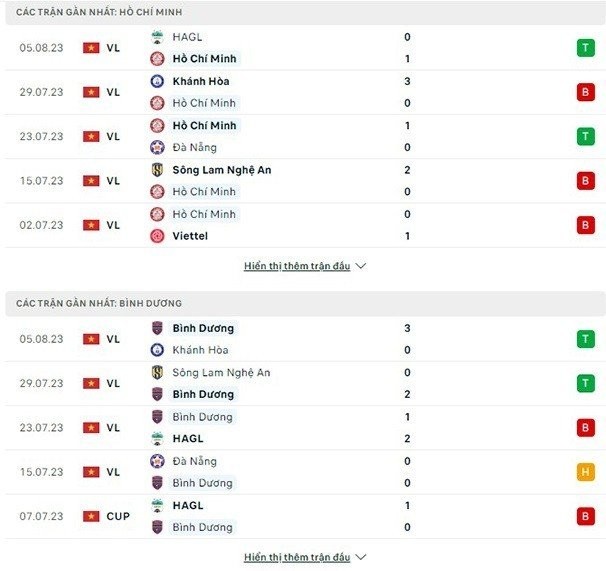Open the Sông Lam Nghệ An team in the 29.07.23 Bình Dương match

221,372
